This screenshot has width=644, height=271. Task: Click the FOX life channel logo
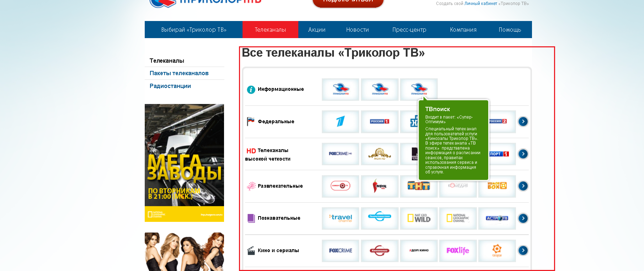(458, 251)
